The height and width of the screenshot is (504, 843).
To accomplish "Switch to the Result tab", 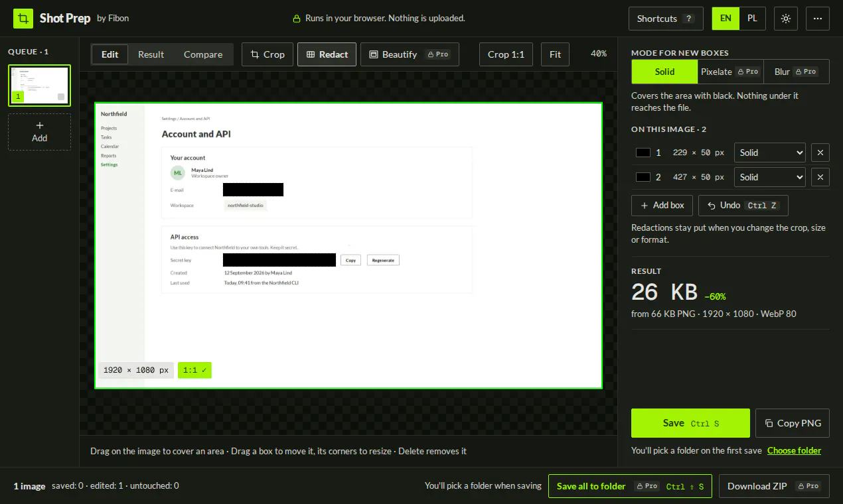I will [151, 54].
